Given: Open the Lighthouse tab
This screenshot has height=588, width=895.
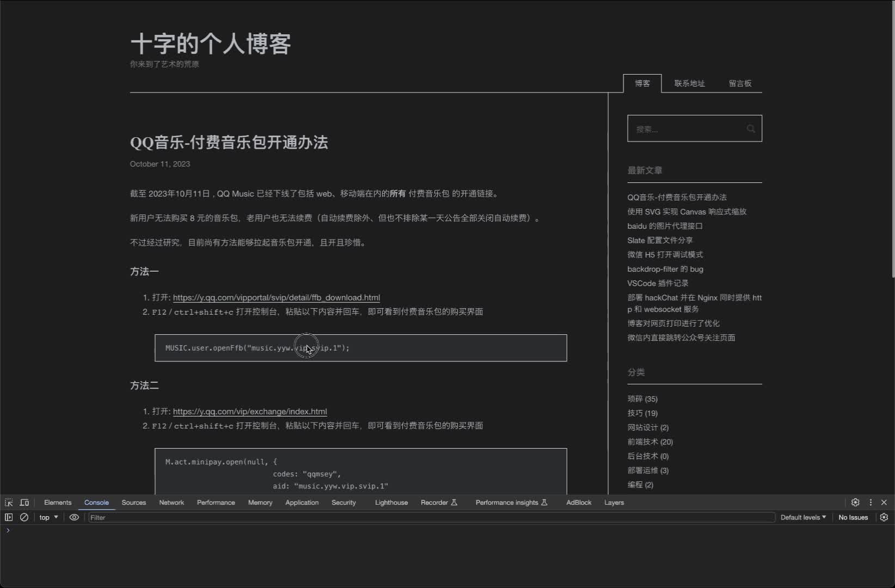Looking at the screenshot, I should (x=391, y=503).
